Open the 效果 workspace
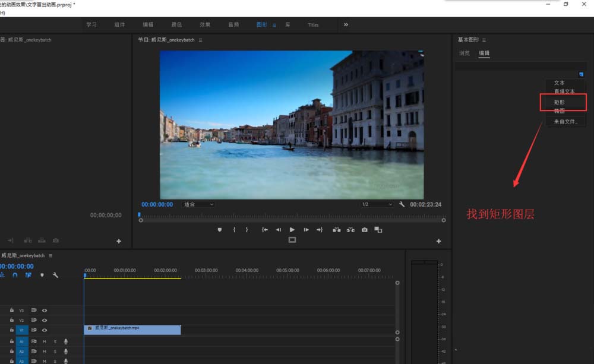The image size is (594, 364). coord(205,24)
